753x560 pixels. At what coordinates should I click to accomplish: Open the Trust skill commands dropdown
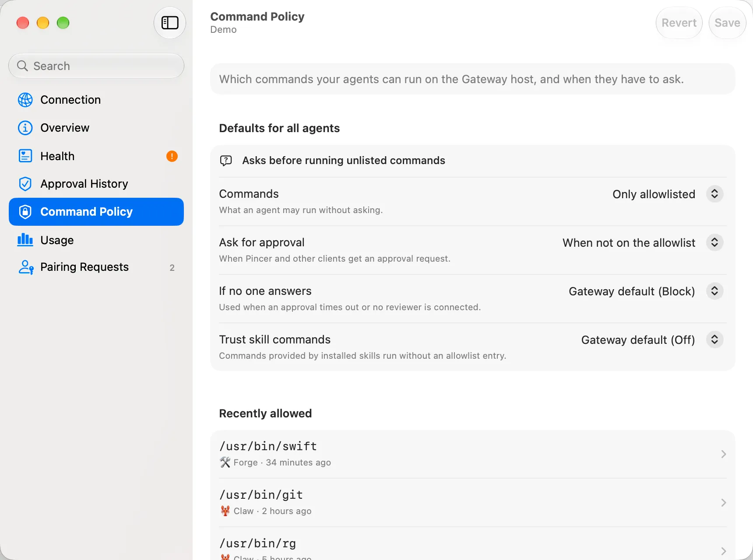pos(714,339)
